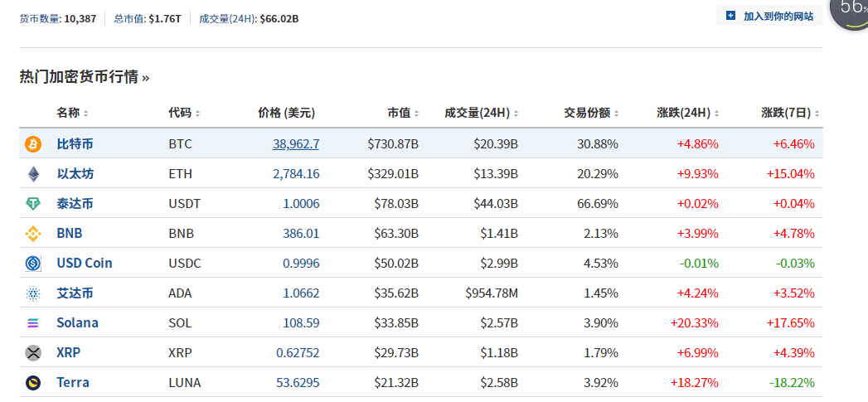Open the Solana name link
The image size is (868, 402).
pyautogui.click(x=77, y=323)
